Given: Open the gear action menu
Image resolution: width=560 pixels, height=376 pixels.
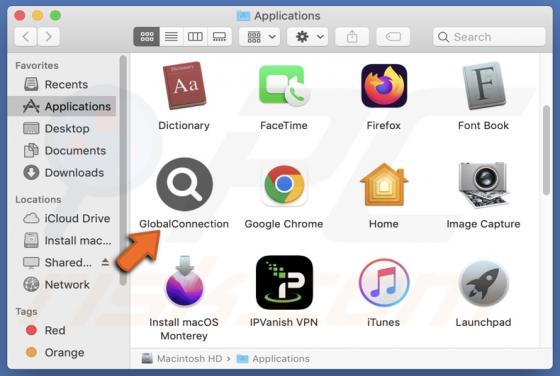Looking at the screenshot, I should click(x=308, y=36).
